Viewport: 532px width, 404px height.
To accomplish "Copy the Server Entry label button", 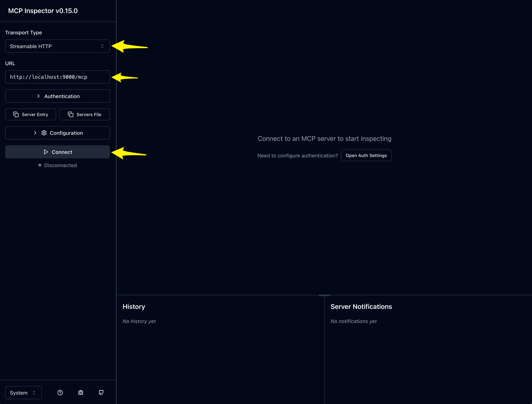I will pos(31,114).
